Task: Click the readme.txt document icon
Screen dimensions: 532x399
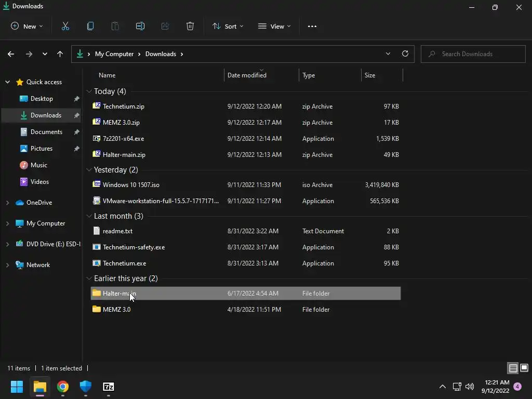Action: click(x=96, y=231)
